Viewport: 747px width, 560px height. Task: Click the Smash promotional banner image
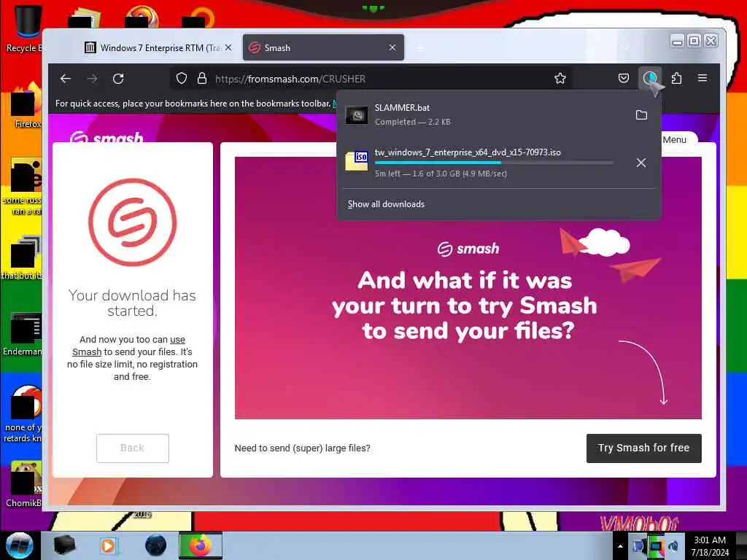coord(468,288)
